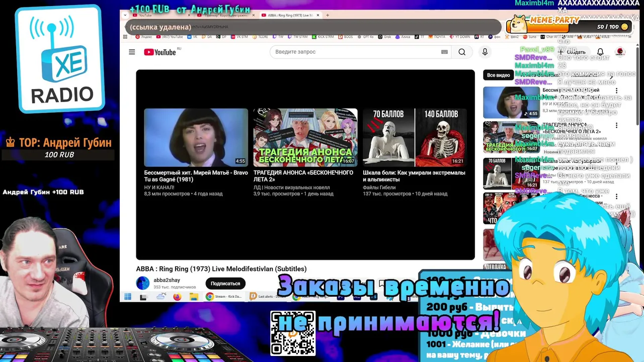
Task: Click the YouTube logo
Action: pos(160,52)
